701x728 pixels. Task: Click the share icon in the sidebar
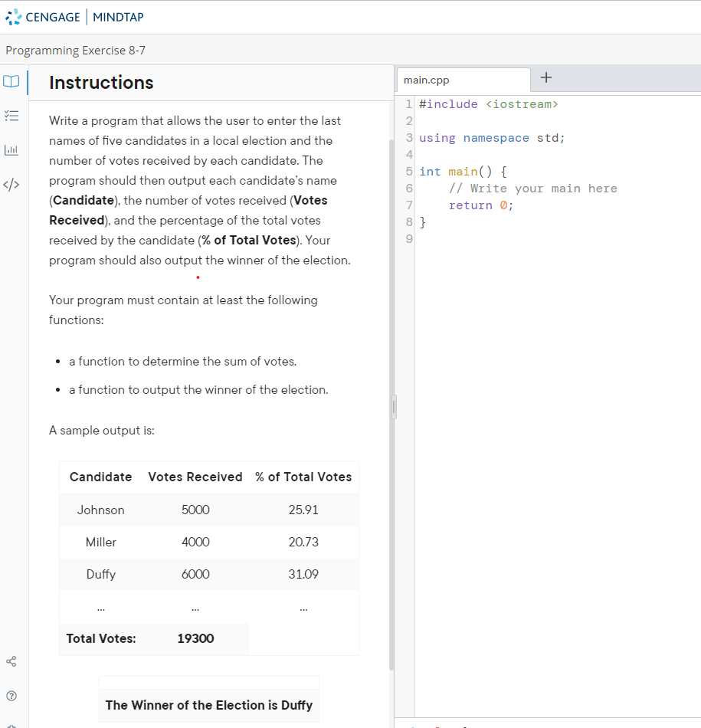point(11,661)
